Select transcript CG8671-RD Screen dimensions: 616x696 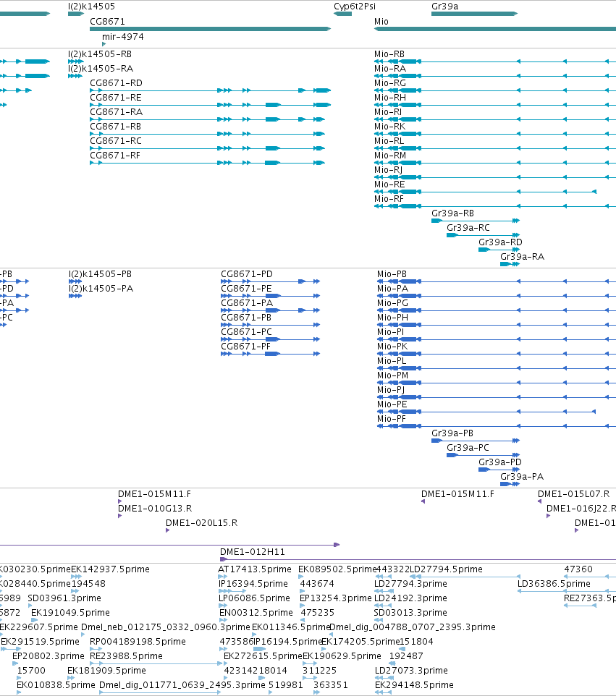(210, 90)
